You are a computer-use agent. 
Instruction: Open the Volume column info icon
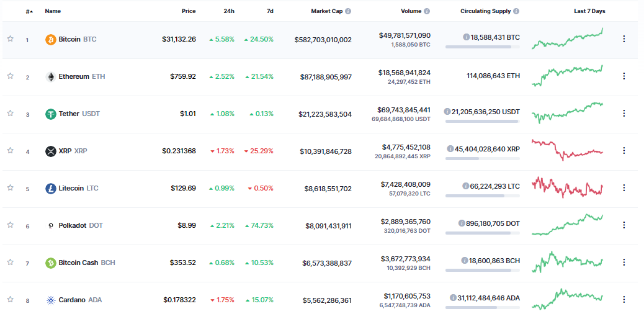click(427, 11)
